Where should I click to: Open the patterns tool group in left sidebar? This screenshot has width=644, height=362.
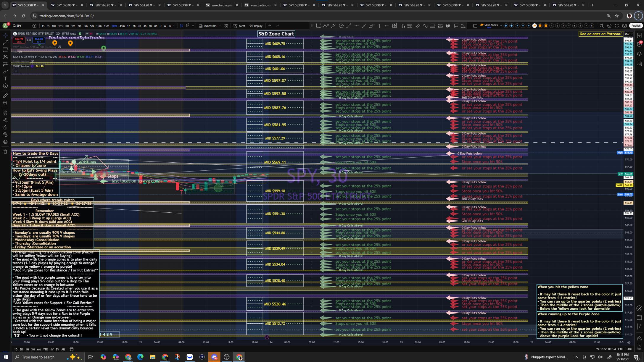click(x=5, y=57)
